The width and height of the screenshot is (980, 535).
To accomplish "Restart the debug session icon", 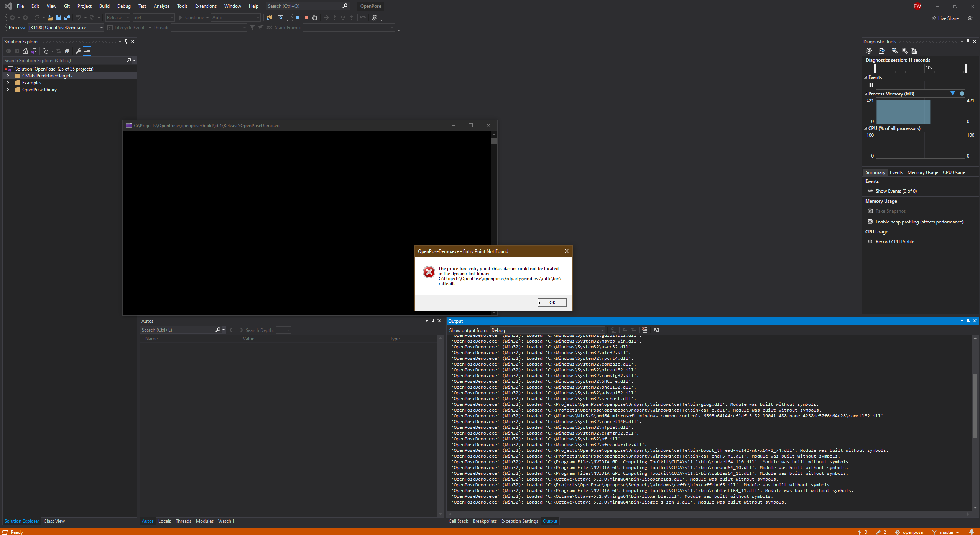I will click(x=315, y=18).
